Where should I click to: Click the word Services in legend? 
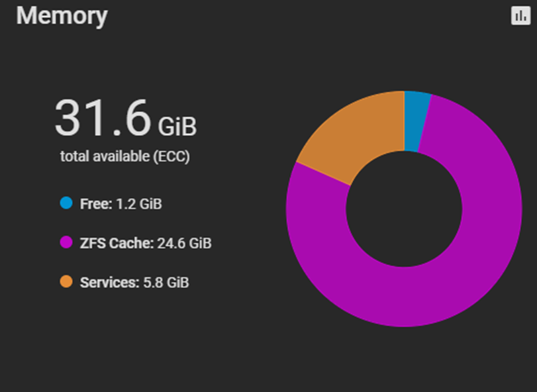(110, 283)
